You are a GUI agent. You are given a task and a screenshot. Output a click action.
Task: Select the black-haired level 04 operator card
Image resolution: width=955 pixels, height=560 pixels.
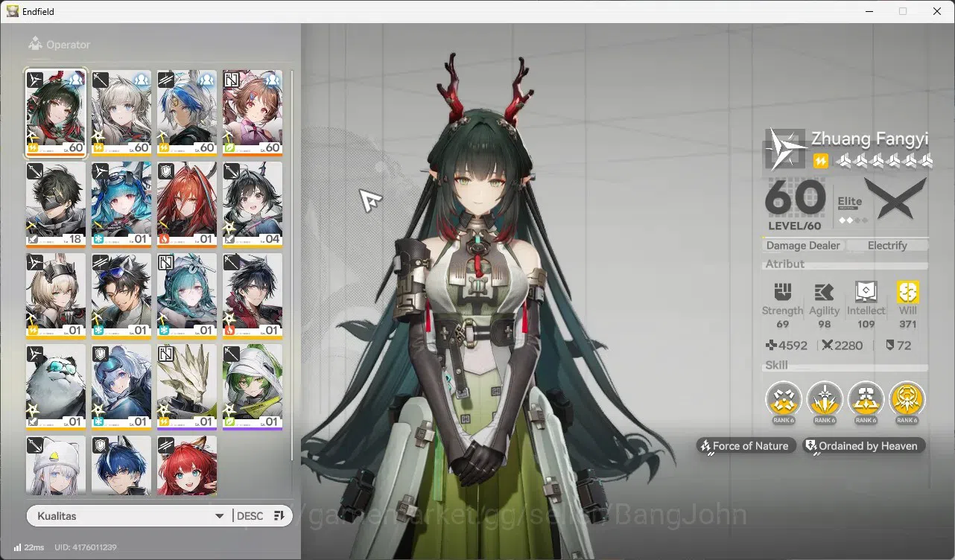tap(253, 205)
